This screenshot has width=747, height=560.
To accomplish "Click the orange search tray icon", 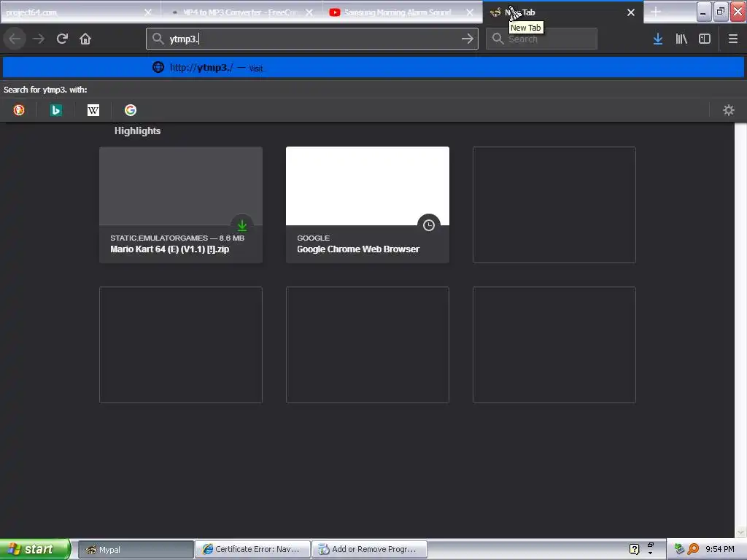I will pos(693,549).
